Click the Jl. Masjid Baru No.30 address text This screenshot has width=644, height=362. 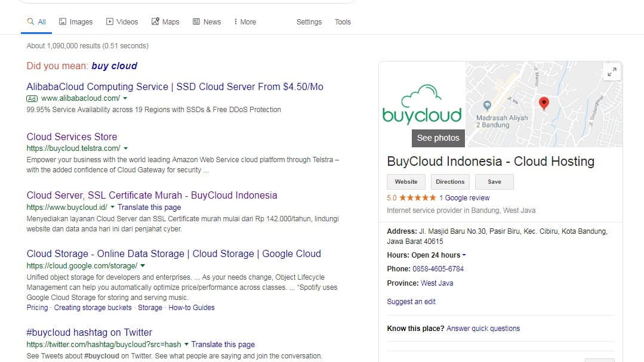click(497, 236)
